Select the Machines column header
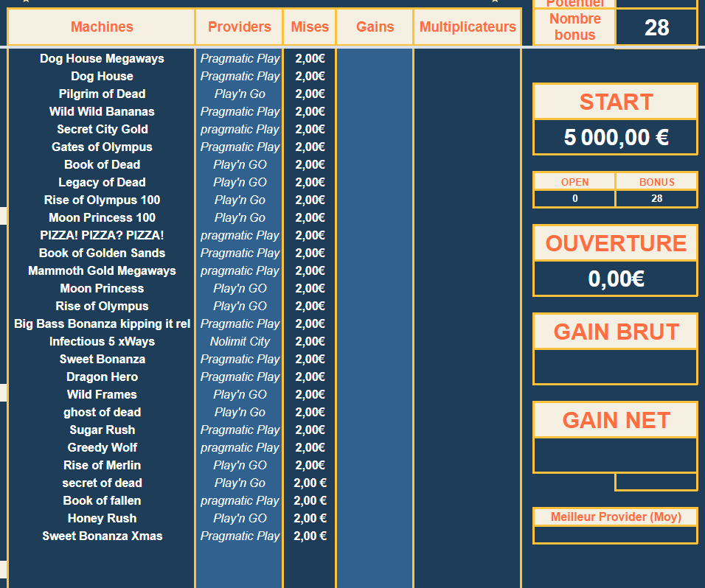The height and width of the screenshot is (588, 705). 102,27
